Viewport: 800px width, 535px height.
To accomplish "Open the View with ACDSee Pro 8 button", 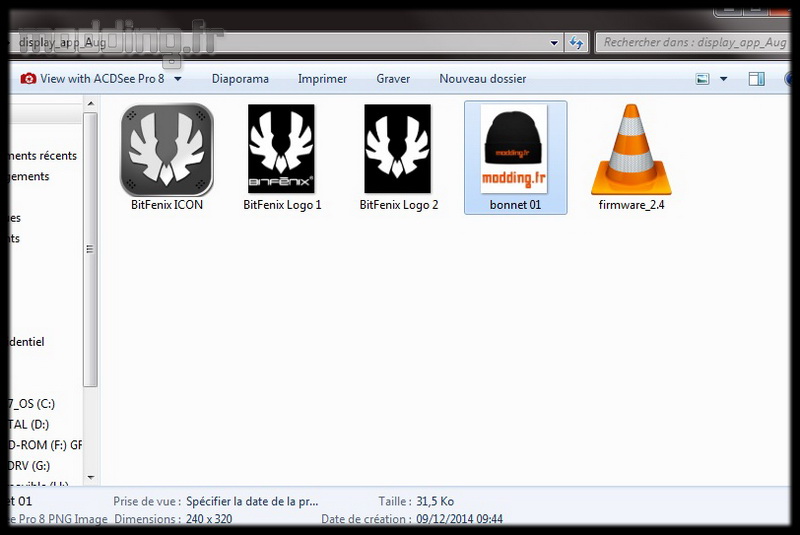I will pos(92,79).
